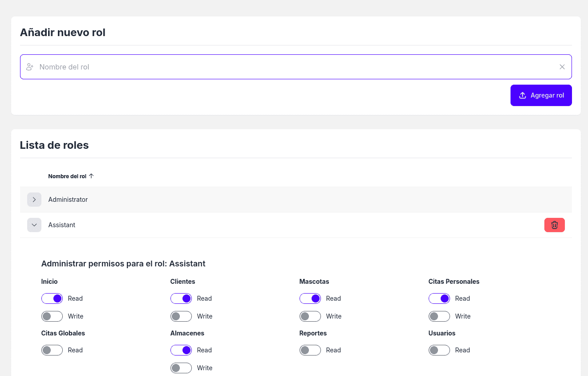588x376 pixels.
Task: Click the Citas Personales permission label
Action: tap(454, 282)
